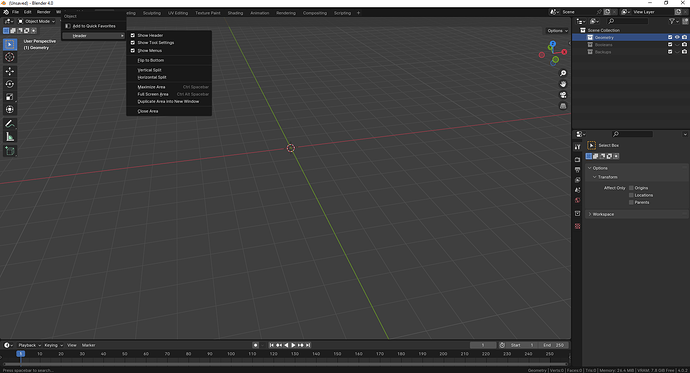Enable Affect Only Parents checkbox
Image resolution: width=690 pixels, height=373 pixels.
tap(631, 202)
